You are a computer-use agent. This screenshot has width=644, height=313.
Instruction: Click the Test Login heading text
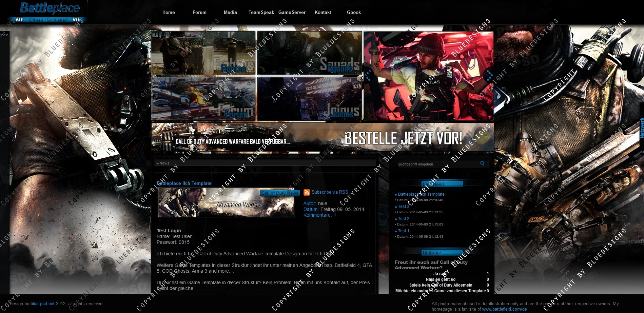(169, 231)
